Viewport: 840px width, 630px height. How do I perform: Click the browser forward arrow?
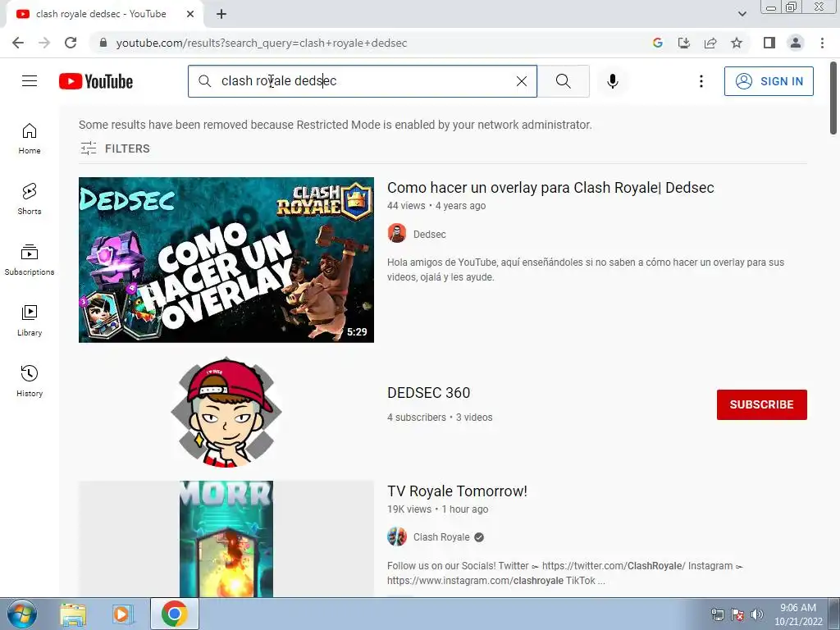click(44, 43)
